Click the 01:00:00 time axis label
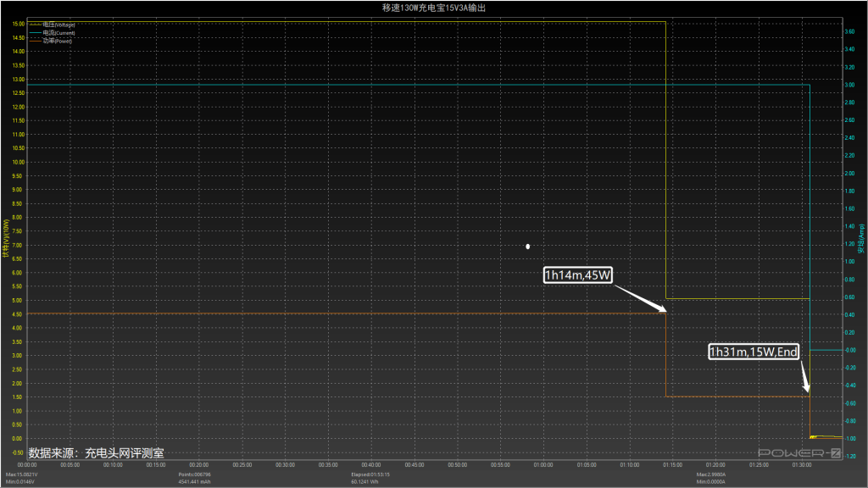Screen dimensions: 868x488 (543, 465)
